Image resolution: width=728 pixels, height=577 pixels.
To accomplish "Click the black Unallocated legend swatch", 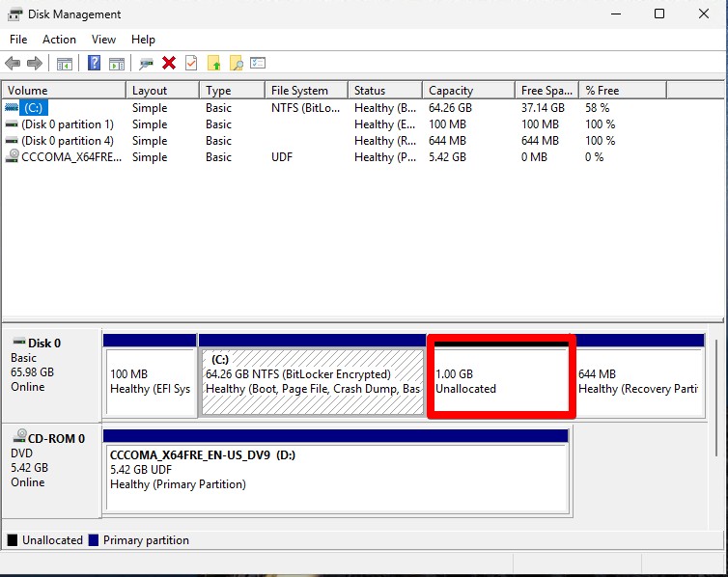I will tap(13, 540).
